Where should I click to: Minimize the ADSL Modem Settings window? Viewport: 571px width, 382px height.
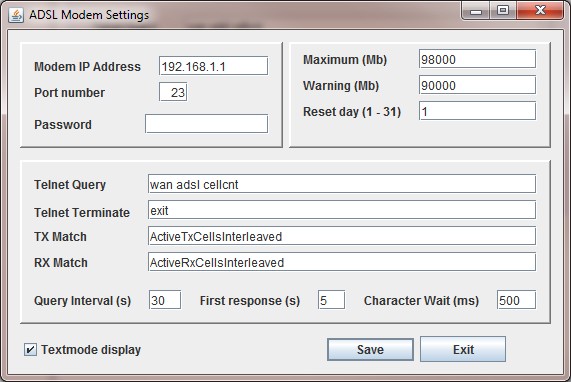[x=475, y=11]
